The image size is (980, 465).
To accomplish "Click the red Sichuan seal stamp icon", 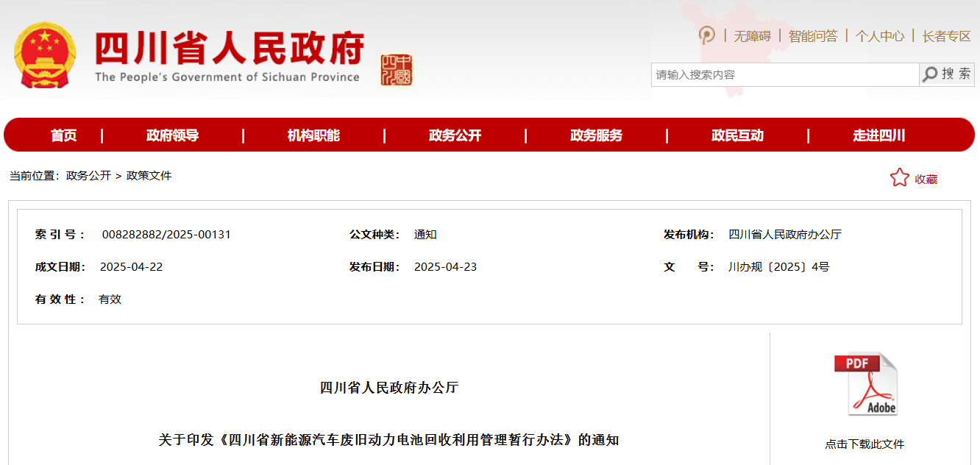I will 397,70.
